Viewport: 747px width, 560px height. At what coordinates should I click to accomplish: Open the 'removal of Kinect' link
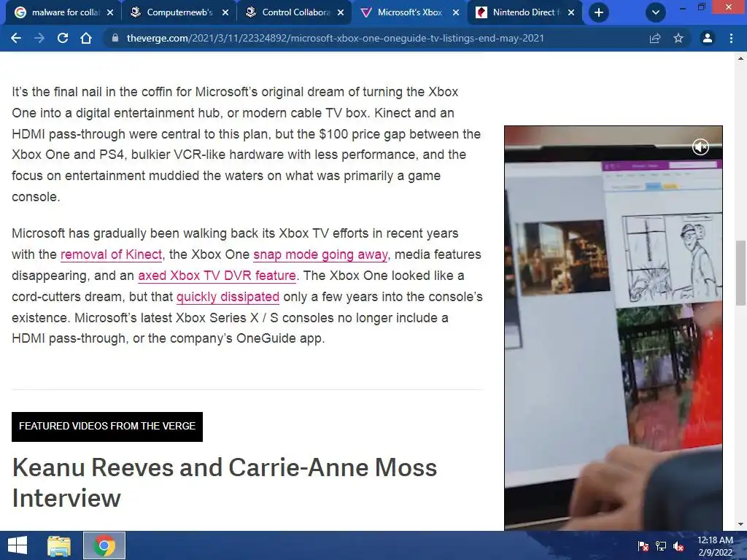click(112, 254)
